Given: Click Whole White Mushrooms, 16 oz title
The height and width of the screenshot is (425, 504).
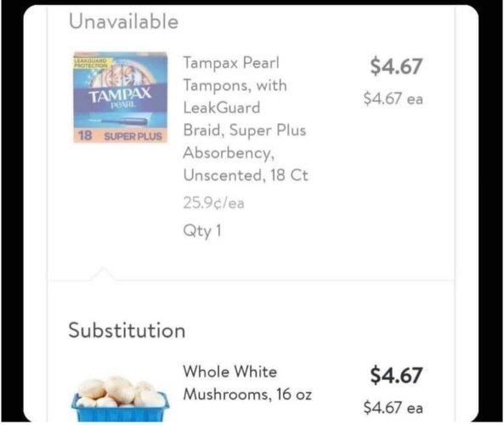Looking at the screenshot, I should click(x=247, y=382).
